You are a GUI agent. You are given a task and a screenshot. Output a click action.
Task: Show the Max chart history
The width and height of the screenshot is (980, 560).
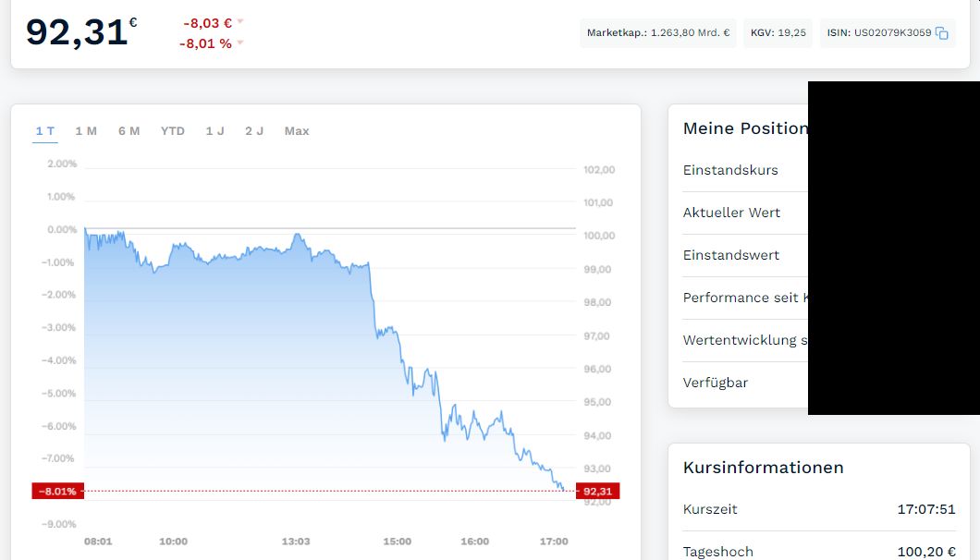(297, 131)
